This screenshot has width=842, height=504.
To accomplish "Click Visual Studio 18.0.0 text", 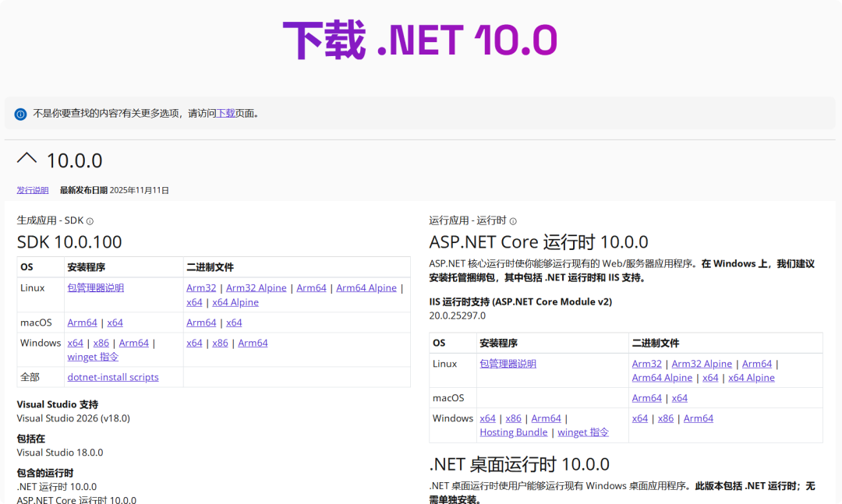I will [59, 453].
